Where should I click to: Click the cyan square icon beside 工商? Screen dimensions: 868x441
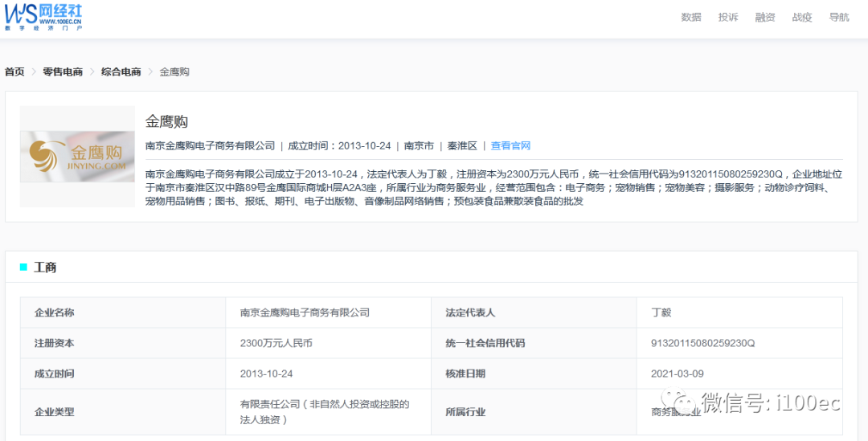pos(23,267)
